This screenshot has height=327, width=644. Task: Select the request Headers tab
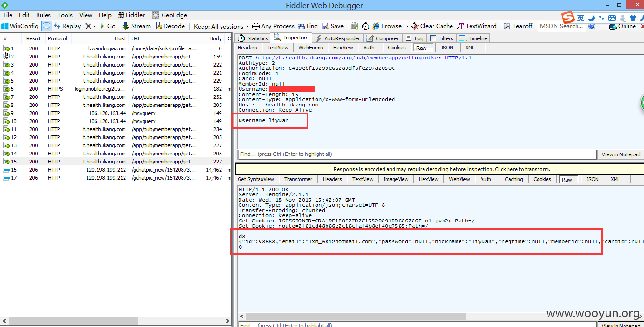tap(247, 48)
